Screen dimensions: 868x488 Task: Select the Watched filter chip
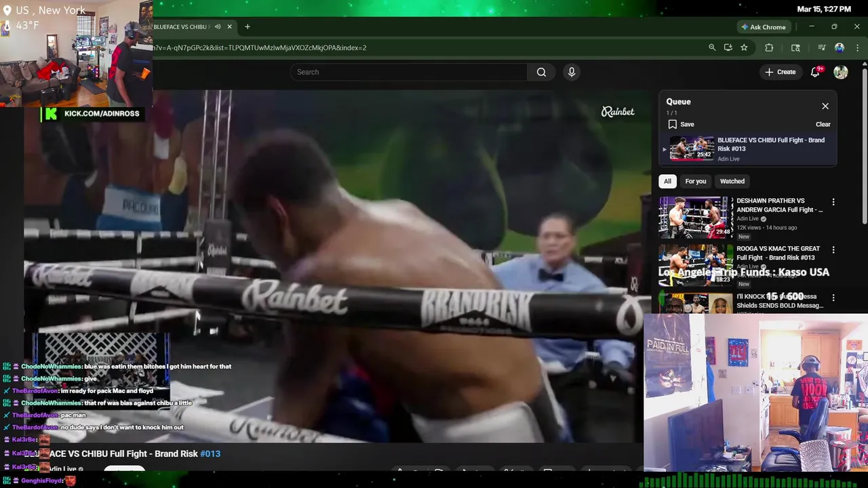(x=732, y=181)
